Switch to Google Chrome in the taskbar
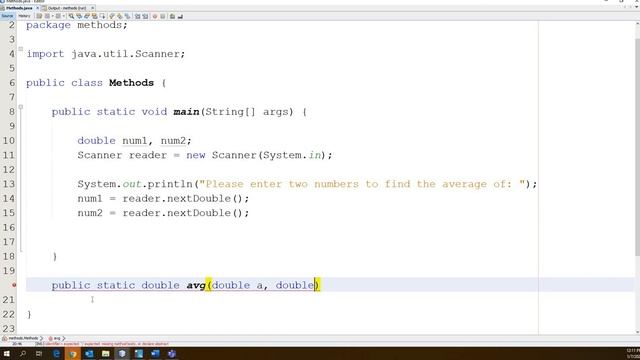640x360 pixels. pos(73,354)
